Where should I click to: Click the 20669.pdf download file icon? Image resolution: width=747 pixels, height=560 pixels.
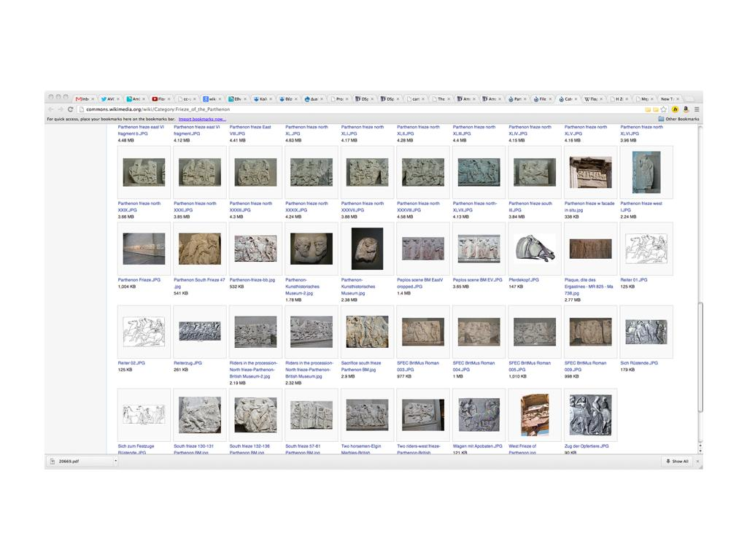coord(53,462)
